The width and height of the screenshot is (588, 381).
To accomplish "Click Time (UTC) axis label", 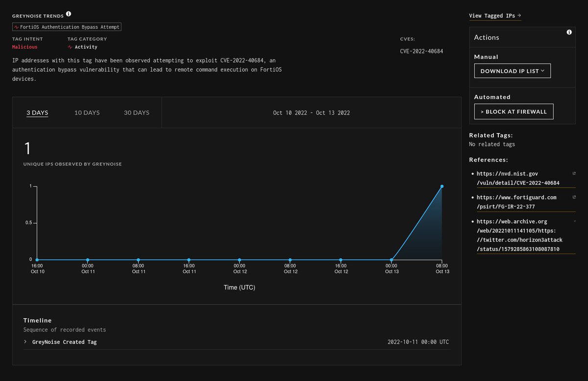I will 239,287.
